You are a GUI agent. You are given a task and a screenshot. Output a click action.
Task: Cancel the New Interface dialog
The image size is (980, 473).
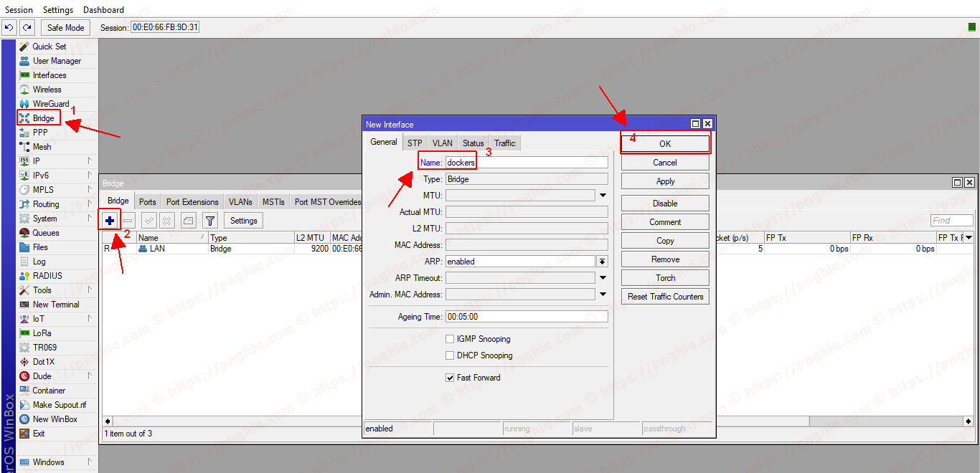665,163
